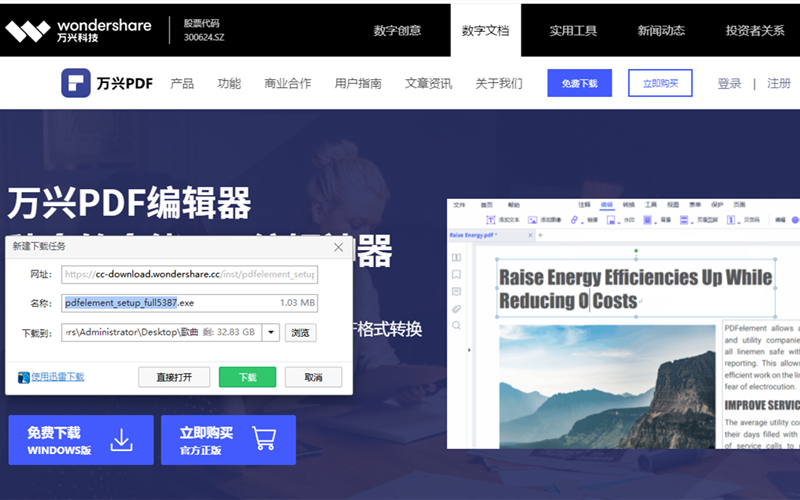Click the 登录 login link

[729, 84]
